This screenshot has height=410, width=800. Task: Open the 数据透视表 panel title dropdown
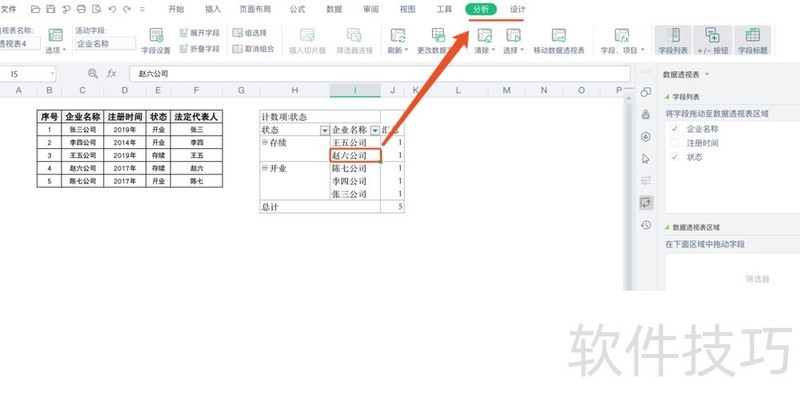[707, 74]
